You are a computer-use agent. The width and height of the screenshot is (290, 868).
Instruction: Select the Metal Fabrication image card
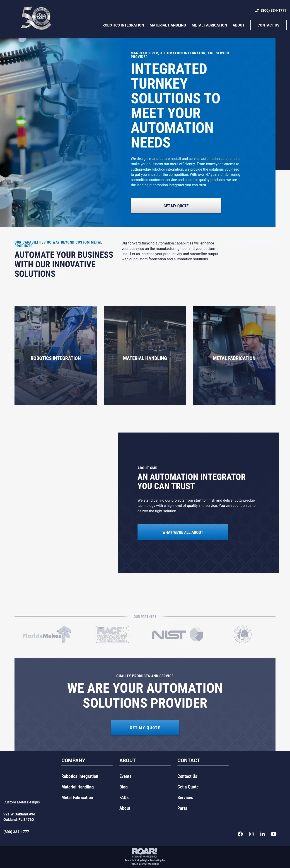point(234,355)
